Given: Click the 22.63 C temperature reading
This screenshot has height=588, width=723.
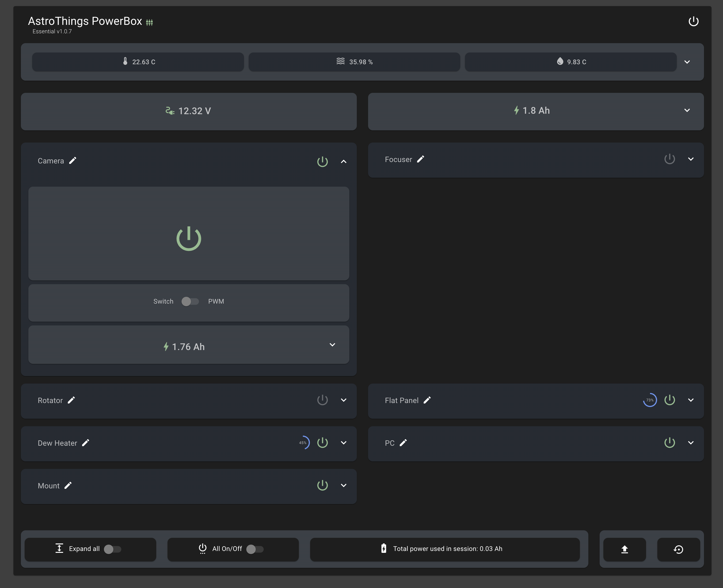Looking at the screenshot, I should [144, 62].
